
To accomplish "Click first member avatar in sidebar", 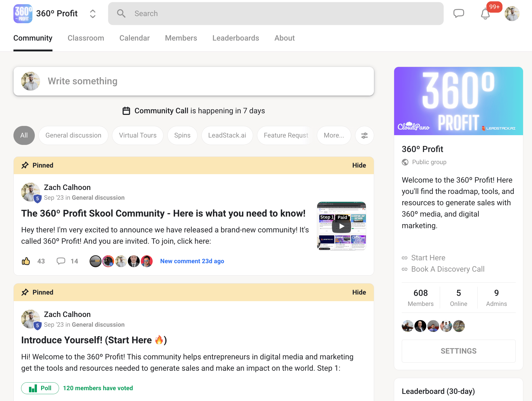I will pyautogui.click(x=408, y=326).
